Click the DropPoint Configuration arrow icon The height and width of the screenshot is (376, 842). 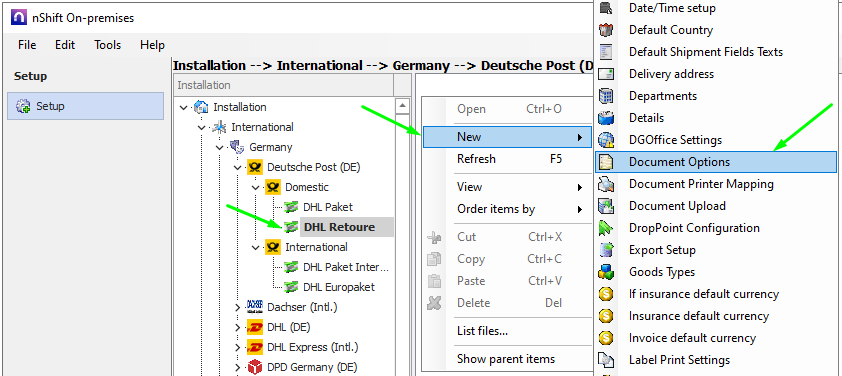coord(606,228)
